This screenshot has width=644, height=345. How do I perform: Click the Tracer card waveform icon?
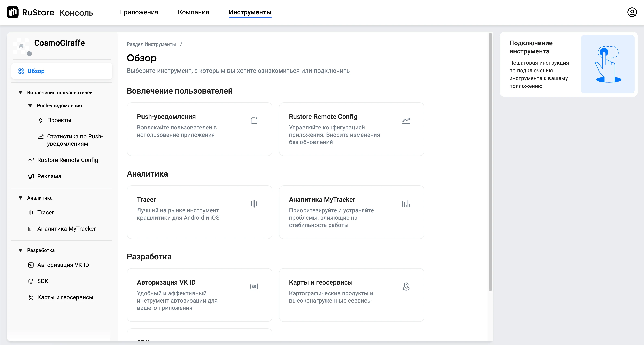click(254, 204)
